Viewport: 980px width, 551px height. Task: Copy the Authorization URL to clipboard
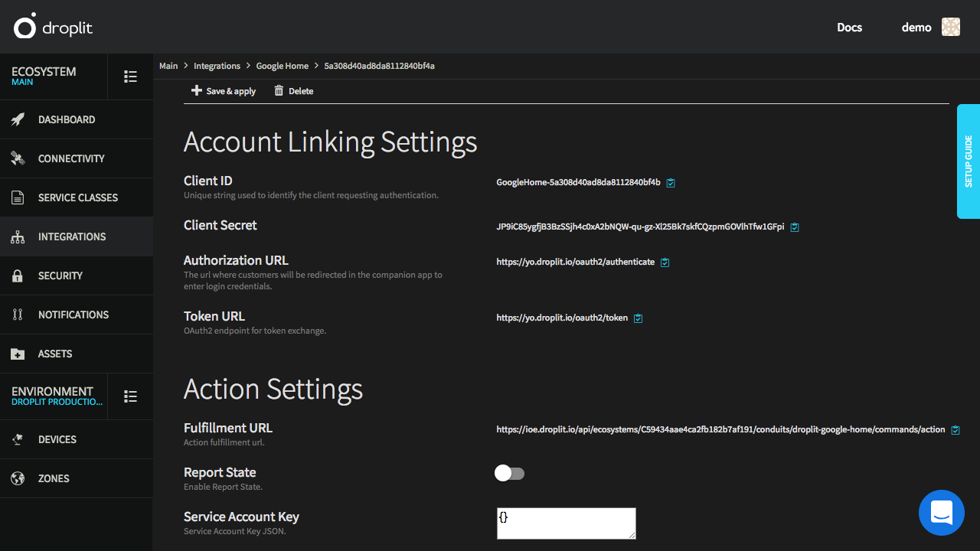tap(665, 262)
